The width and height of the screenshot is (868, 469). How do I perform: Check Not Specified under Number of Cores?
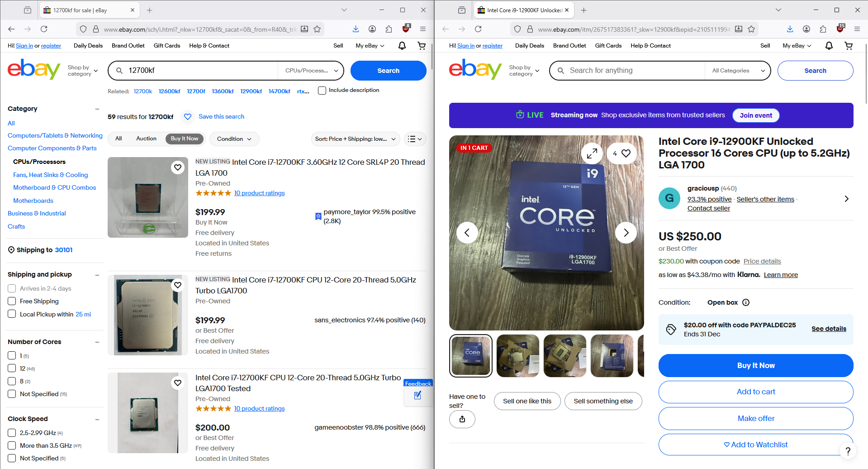[x=12, y=394]
